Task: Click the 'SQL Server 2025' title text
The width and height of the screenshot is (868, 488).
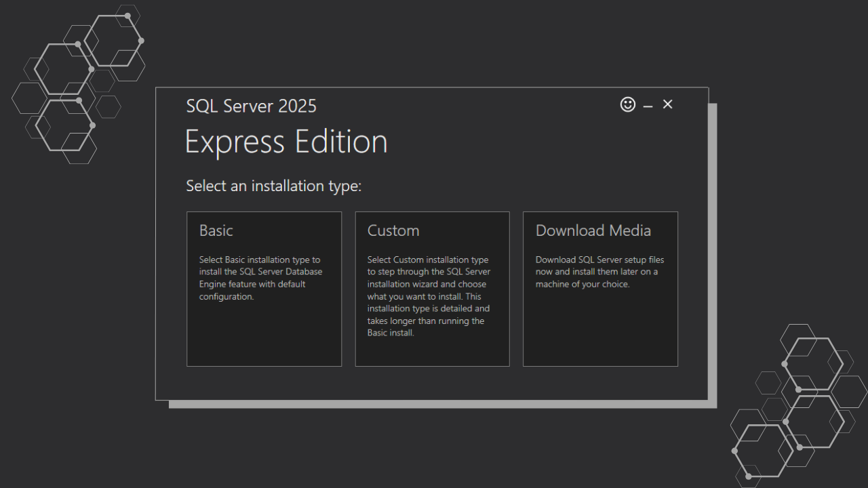Action: 252,106
